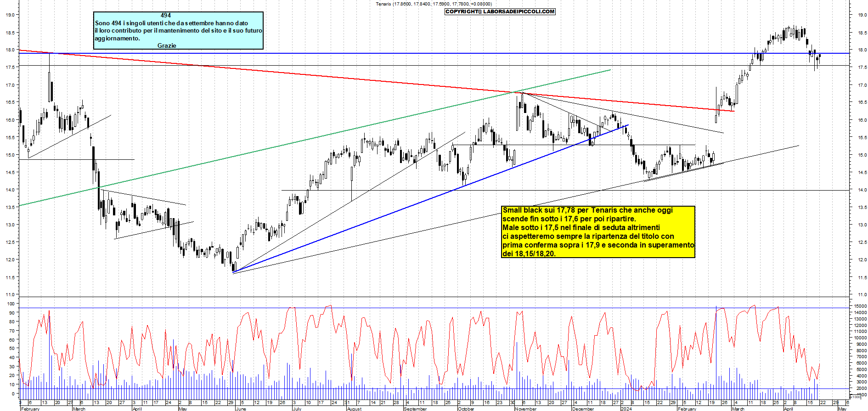Click the 14.0 value on right price axis
This screenshot has width=868, height=411.
point(862,190)
